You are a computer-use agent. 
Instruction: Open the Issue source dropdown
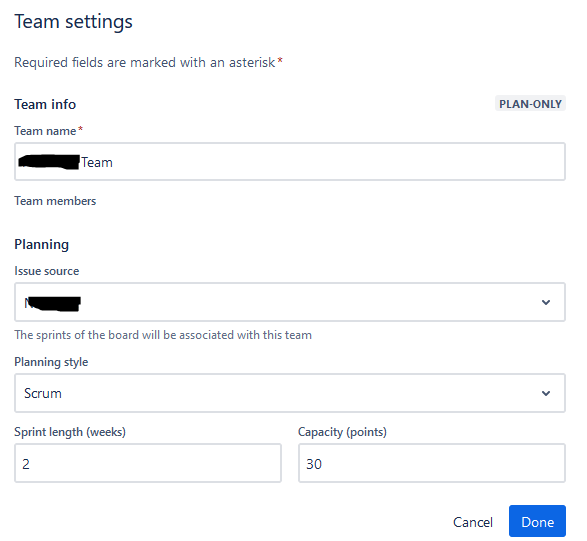(290, 302)
